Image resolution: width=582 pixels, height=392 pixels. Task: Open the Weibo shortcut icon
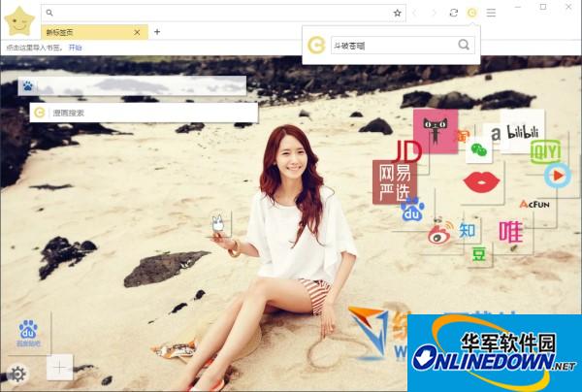coord(441,233)
